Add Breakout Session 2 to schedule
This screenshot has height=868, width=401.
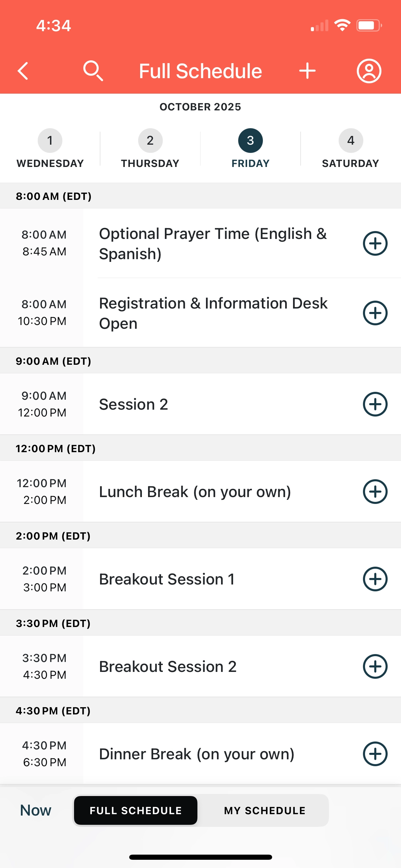pyautogui.click(x=375, y=666)
